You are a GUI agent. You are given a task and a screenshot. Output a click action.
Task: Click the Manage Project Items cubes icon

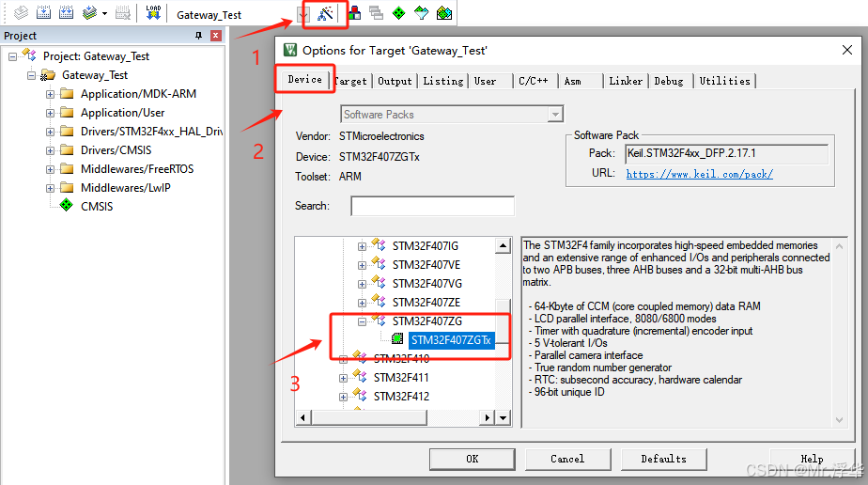[x=355, y=13]
